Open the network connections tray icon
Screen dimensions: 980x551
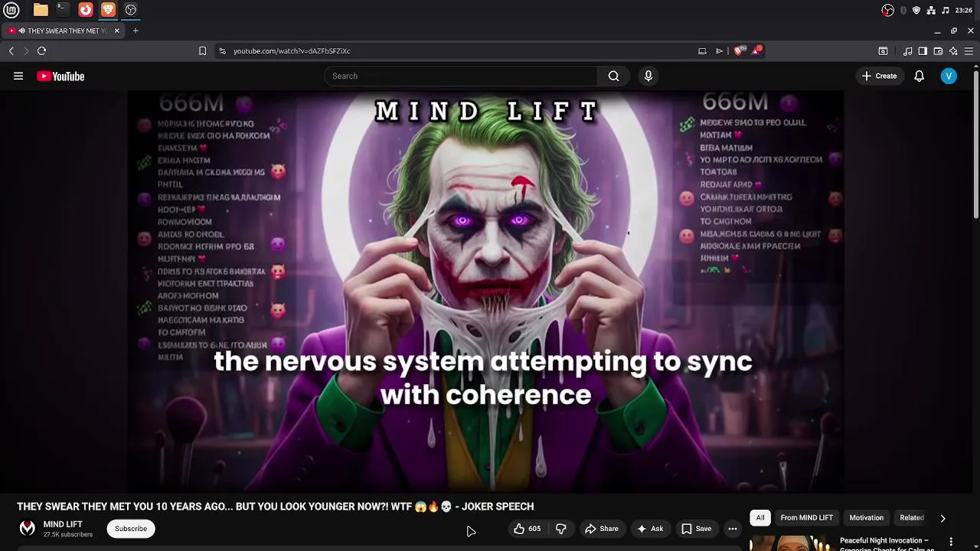(x=931, y=10)
